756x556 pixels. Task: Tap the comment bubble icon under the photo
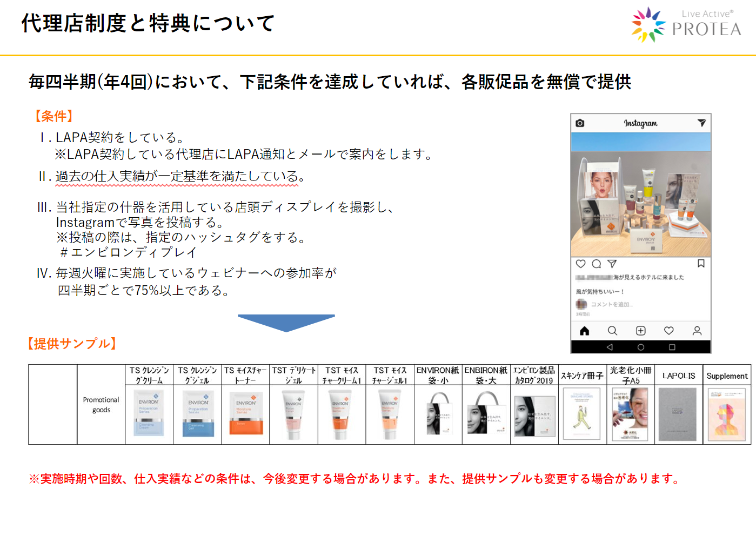(597, 264)
